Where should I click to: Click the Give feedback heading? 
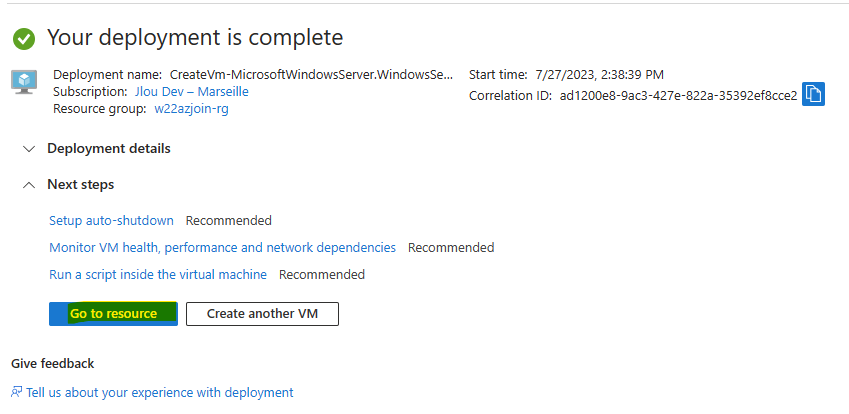53,363
